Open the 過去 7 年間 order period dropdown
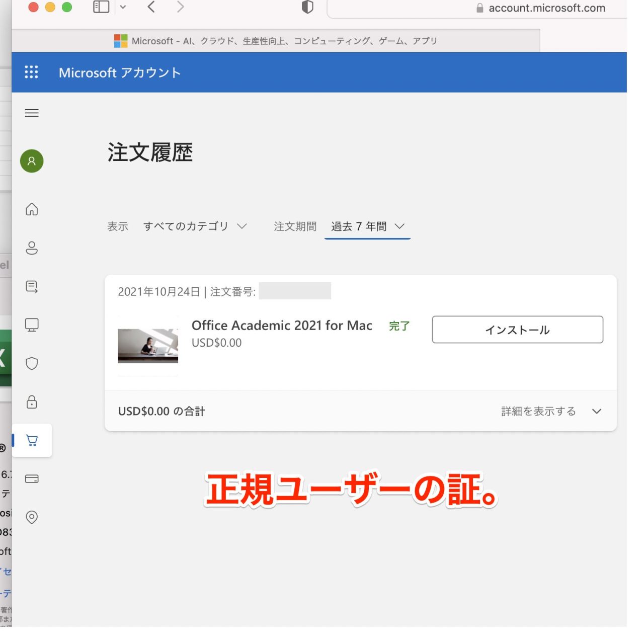Viewport: 644px width, 644px height. click(368, 226)
